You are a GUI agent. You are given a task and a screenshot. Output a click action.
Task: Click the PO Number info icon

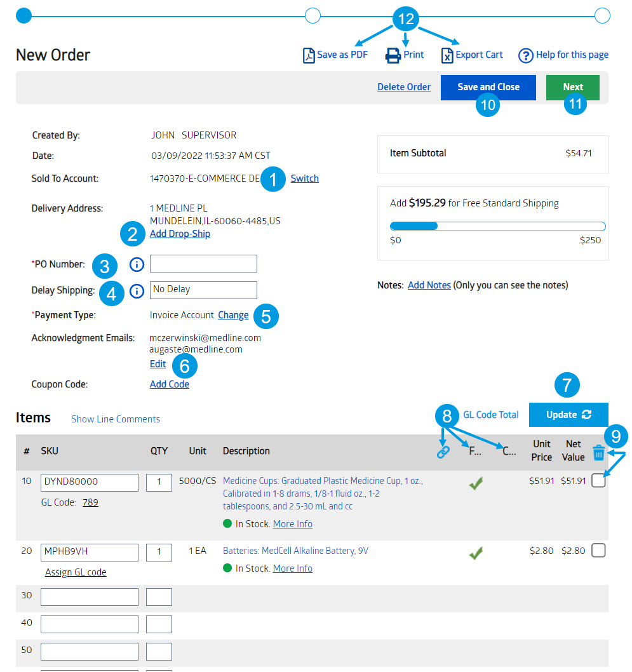[137, 264]
